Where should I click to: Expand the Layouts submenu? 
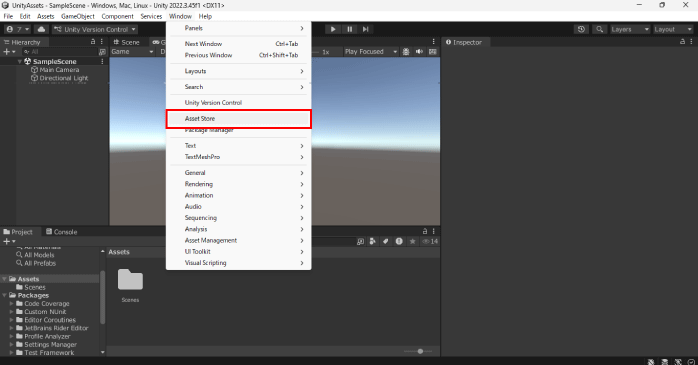239,71
